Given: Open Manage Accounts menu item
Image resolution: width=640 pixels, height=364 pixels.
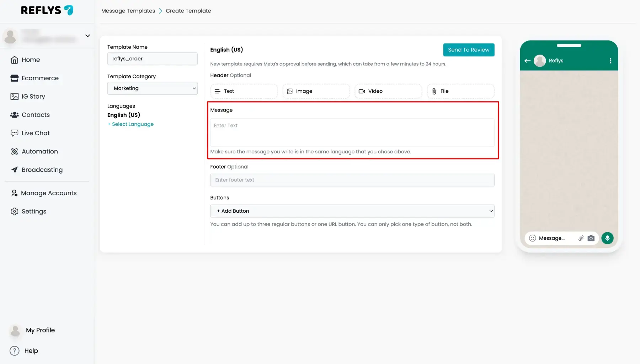Looking at the screenshot, I should 44,193.
